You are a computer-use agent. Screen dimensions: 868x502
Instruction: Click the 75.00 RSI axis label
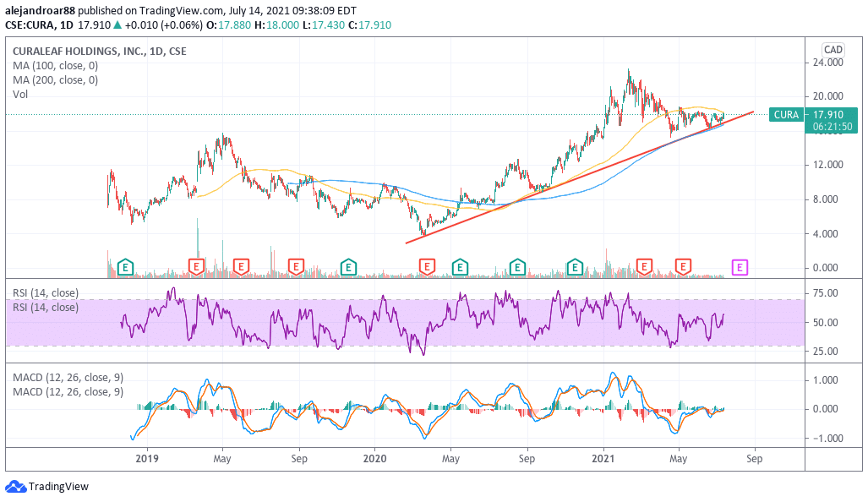pos(825,293)
